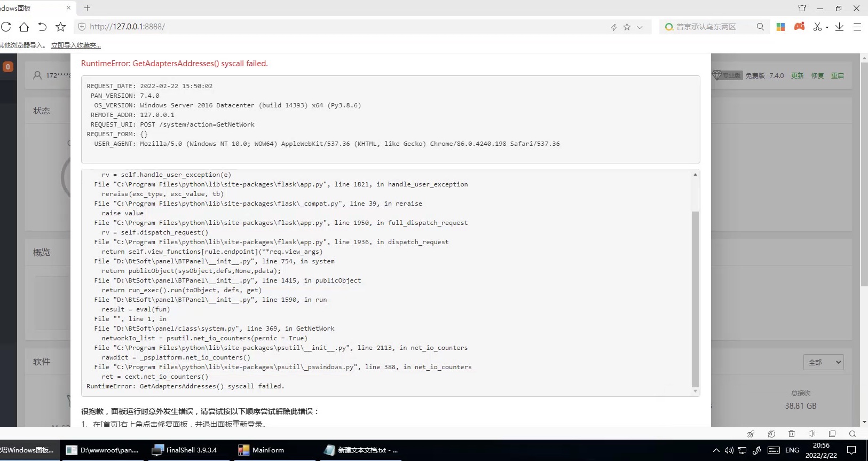Click the zoom magnifier in status bar
Screen dimensions: 868x461
(853, 434)
